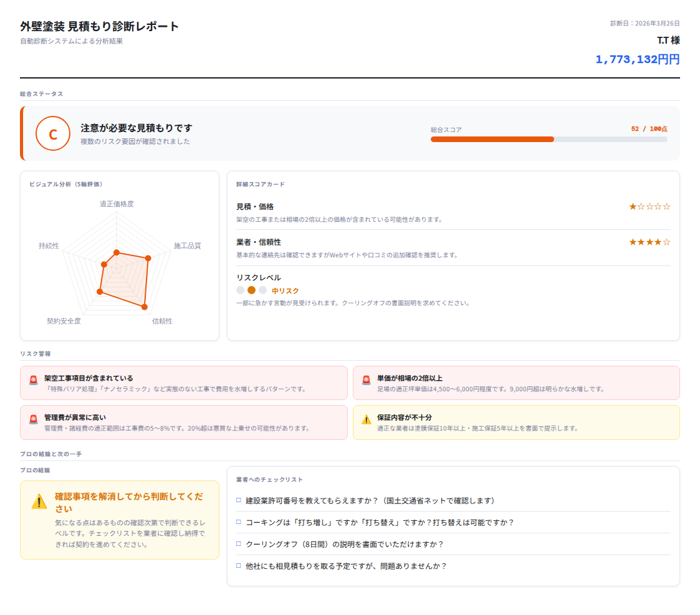Click the orange 中リスク level dot
The height and width of the screenshot is (615, 700).
252,290
